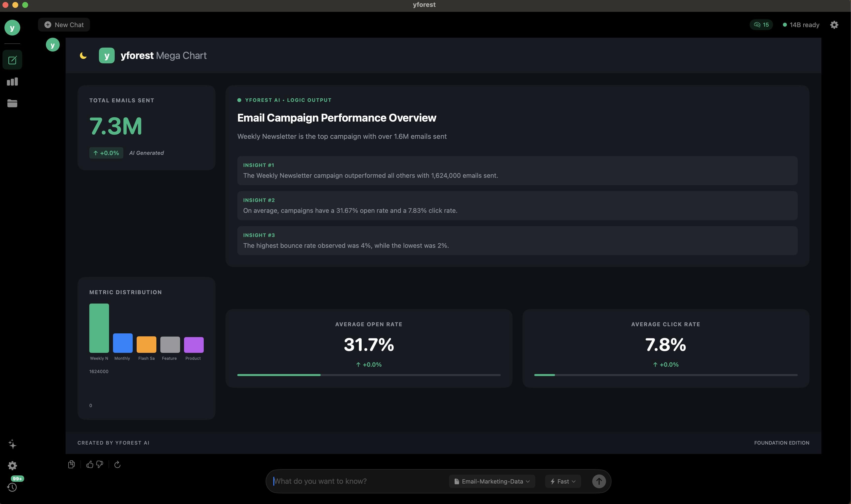851x504 pixels.
Task: Click the sparkles AI icon near sidebar bottom
Action: [x=12, y=444]
